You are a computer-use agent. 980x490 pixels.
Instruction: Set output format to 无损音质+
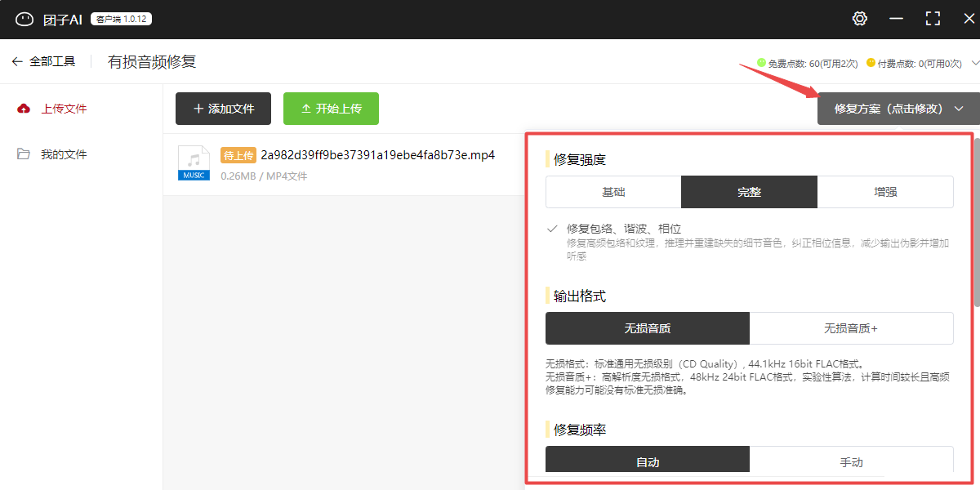coord(851,328)
